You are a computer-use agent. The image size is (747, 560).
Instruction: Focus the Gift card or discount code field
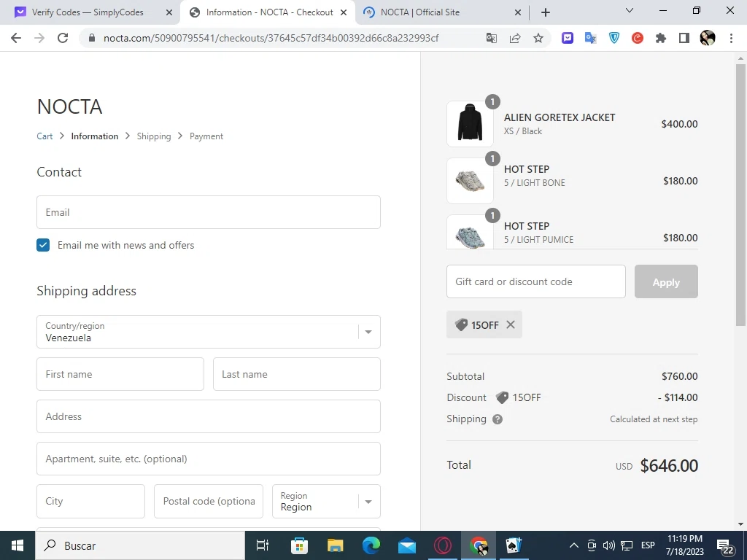point(536,282)
